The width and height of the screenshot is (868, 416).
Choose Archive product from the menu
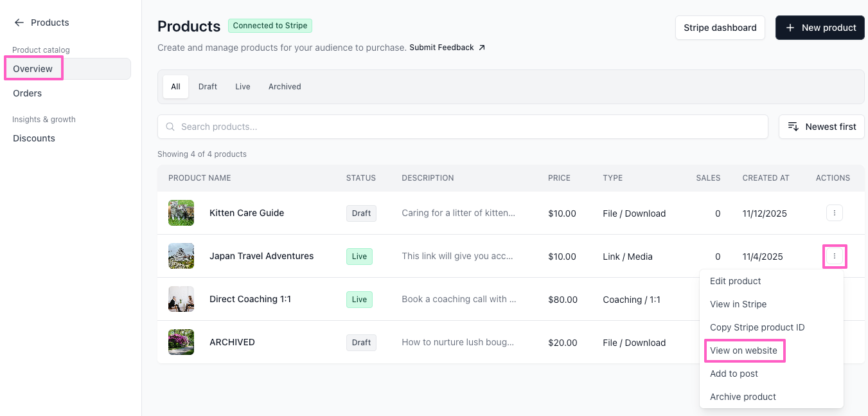tap(743, 397)
